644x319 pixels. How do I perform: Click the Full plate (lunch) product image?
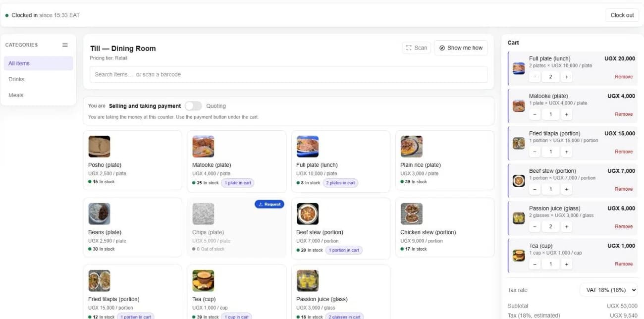[307, 147]
